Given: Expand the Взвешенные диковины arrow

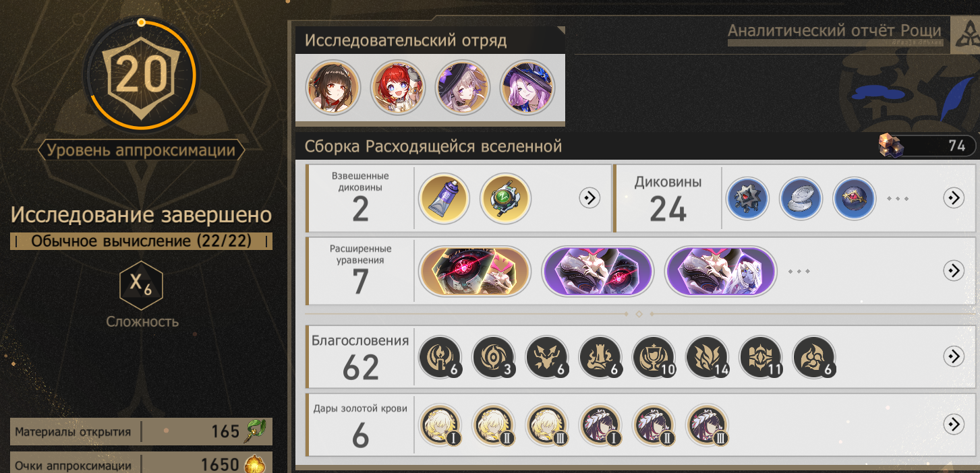Looking at the screenshot, I should point(590,197).
